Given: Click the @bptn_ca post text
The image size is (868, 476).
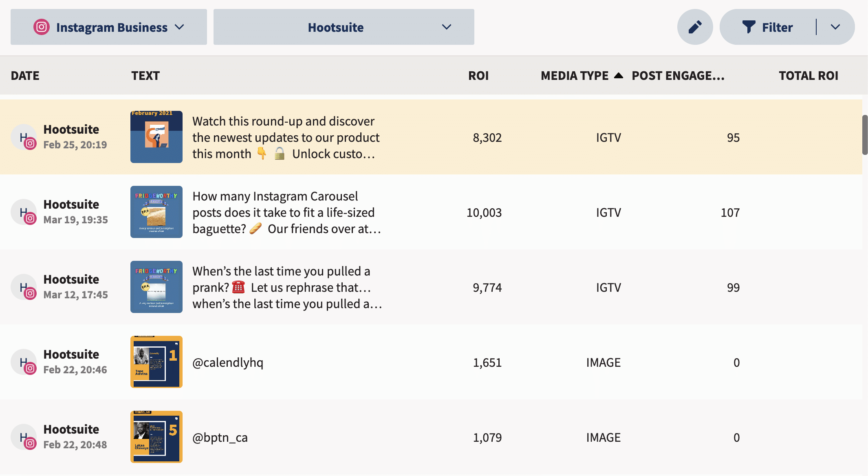Looking at the screenshot, I should click(220, 437).
